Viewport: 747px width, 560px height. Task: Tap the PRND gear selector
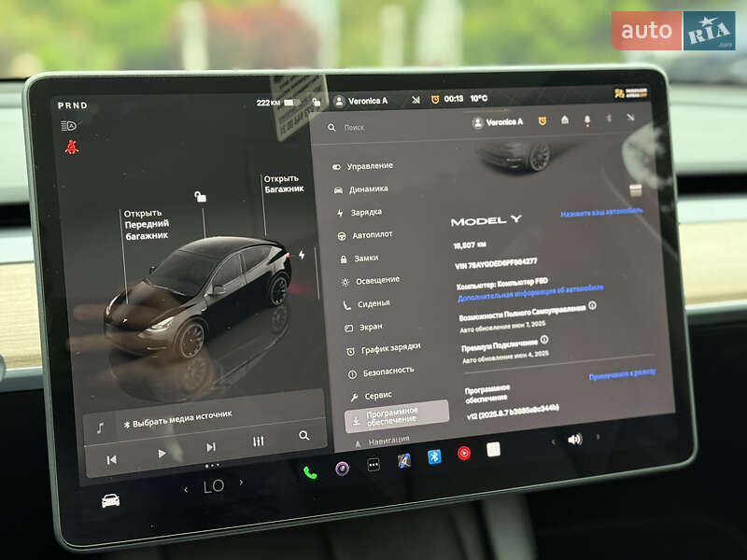[73, 105]
